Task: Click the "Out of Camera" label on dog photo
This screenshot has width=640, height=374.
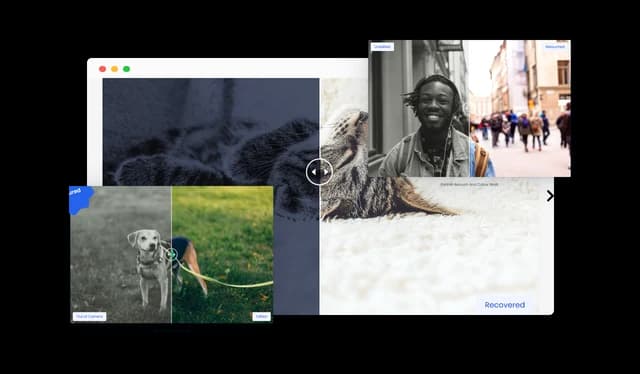Action: click(89, 316)
